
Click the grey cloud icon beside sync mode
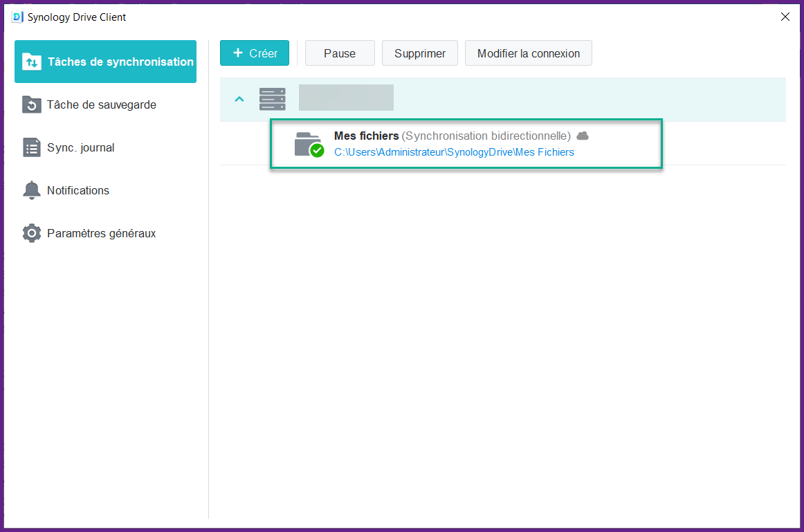(x=583, y=136)
